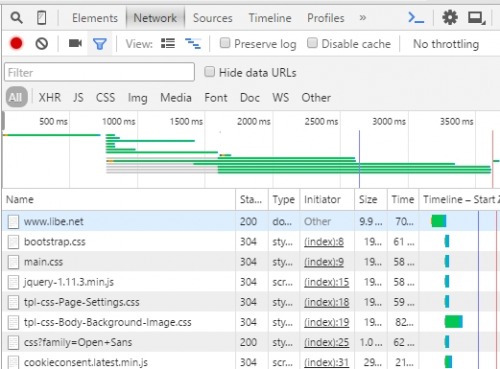This screenshot has width=500, height=369.
Task: Sort by the Time column header
Action: coord(403,199)
